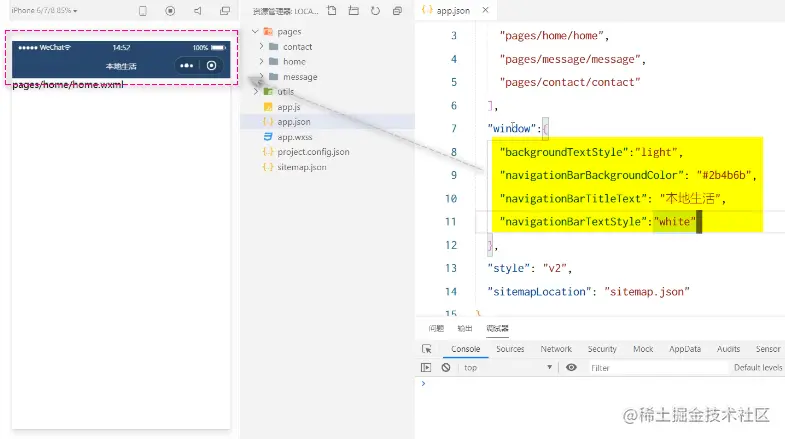
Task: Close the app.json editor tab
Action: (x=485, y=10)
